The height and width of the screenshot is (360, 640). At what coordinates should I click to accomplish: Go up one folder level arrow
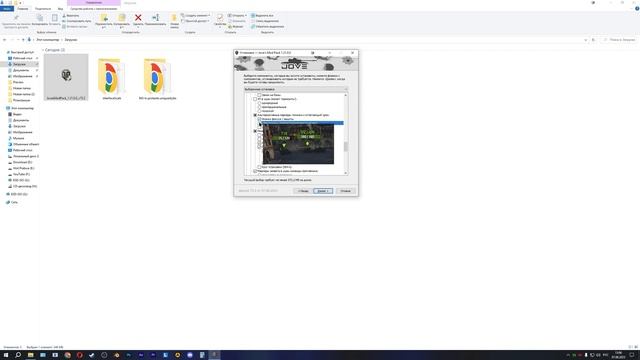23,40
